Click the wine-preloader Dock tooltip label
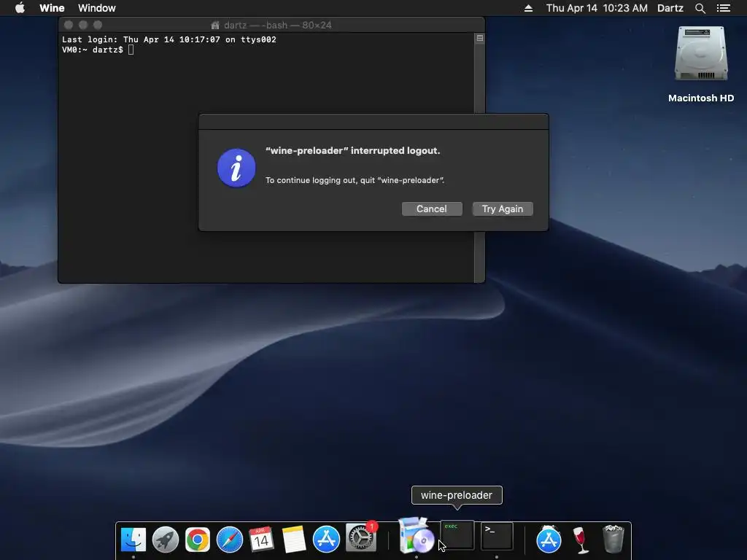This screenshot has width=747, height=560. point(457,495)
